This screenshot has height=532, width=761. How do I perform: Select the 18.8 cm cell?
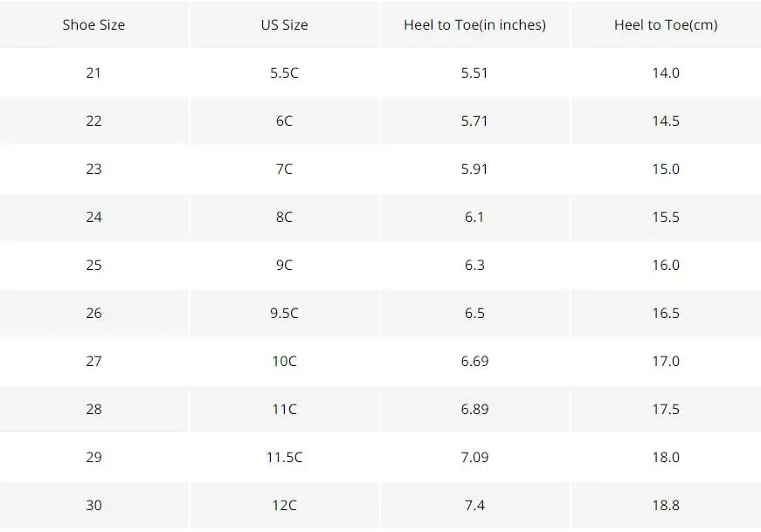666,505
